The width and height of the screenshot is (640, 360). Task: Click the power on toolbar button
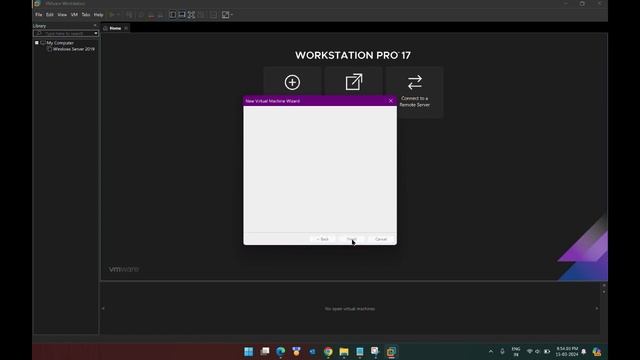tap(111, 15)
